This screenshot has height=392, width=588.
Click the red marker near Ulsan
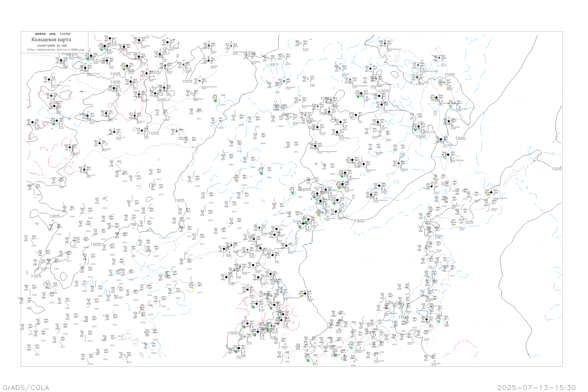coord(278,324)
